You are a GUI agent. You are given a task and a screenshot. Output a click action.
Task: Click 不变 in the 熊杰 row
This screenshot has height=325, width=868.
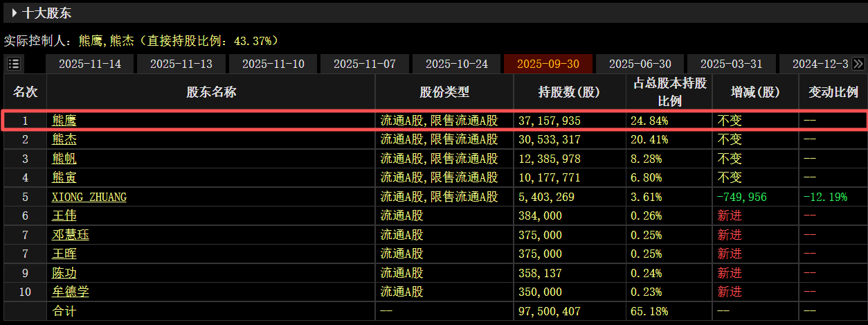(x=730, y=139)
